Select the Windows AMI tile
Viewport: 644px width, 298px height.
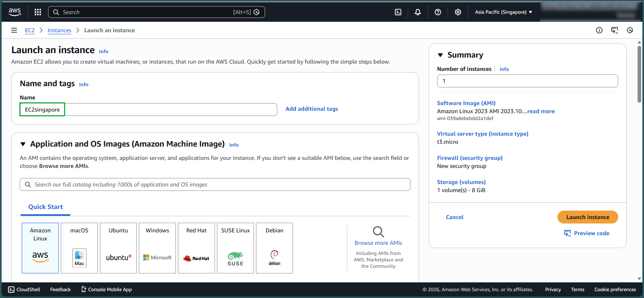tap(157, 248)
